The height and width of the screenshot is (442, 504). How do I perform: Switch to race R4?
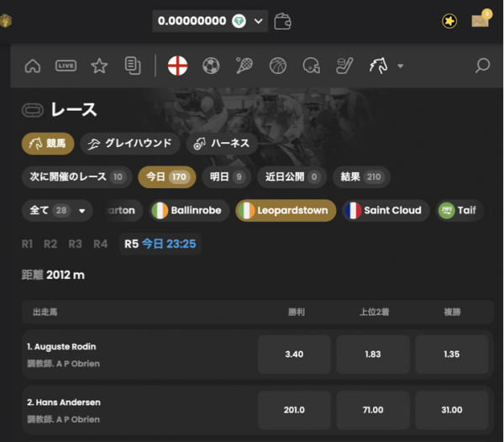(100, 244)
